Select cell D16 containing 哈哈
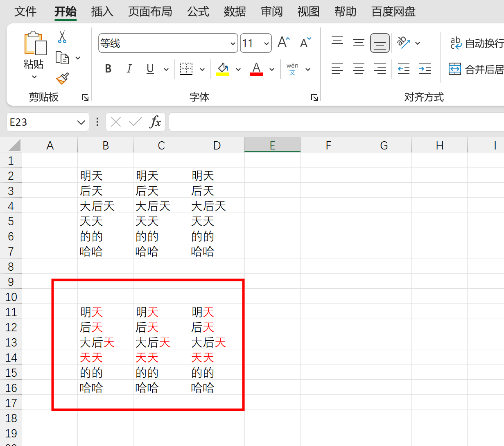The width and height of the screenshot is (504, 446). coord(217,387)
